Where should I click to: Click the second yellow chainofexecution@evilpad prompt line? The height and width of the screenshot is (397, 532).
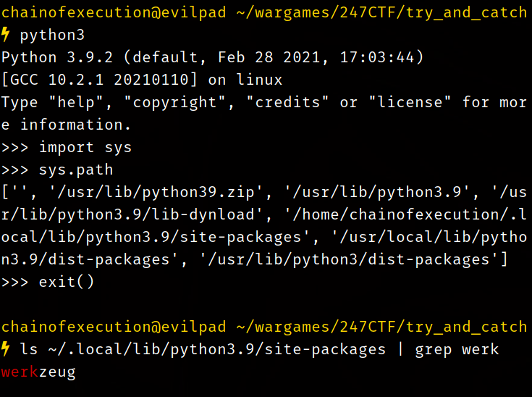264,327
